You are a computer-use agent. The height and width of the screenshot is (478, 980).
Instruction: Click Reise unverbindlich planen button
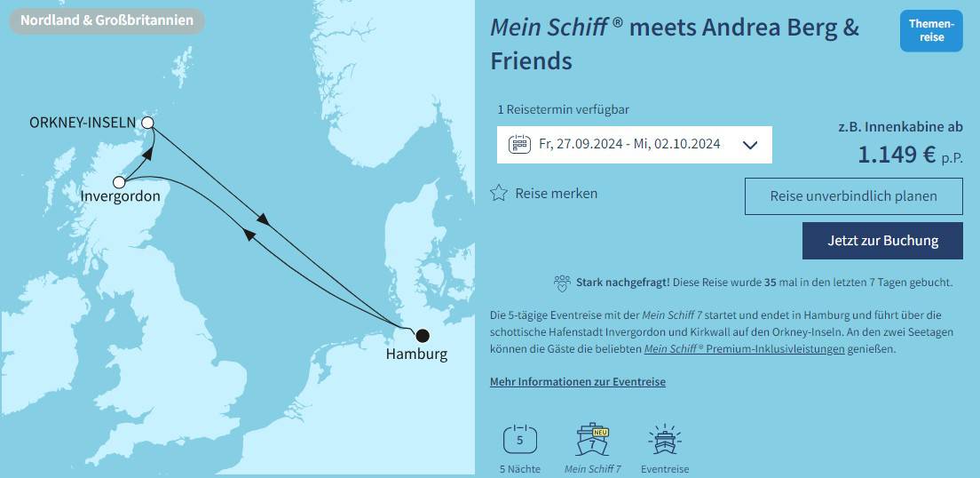pyautogui.click(x=853, y=196)
